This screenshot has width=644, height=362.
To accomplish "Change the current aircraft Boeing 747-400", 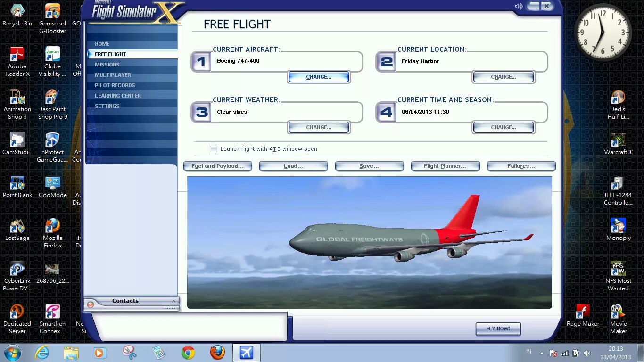I will point(319,77).
